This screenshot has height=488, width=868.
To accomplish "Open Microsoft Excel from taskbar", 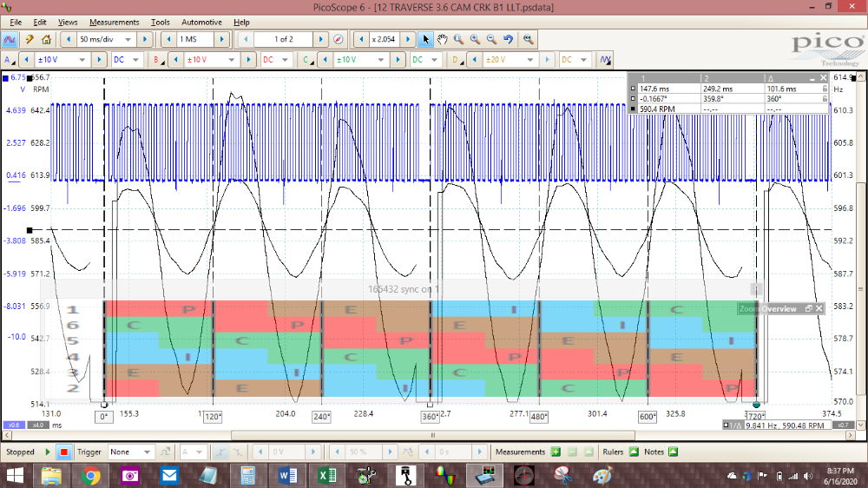I will [326, 476].
